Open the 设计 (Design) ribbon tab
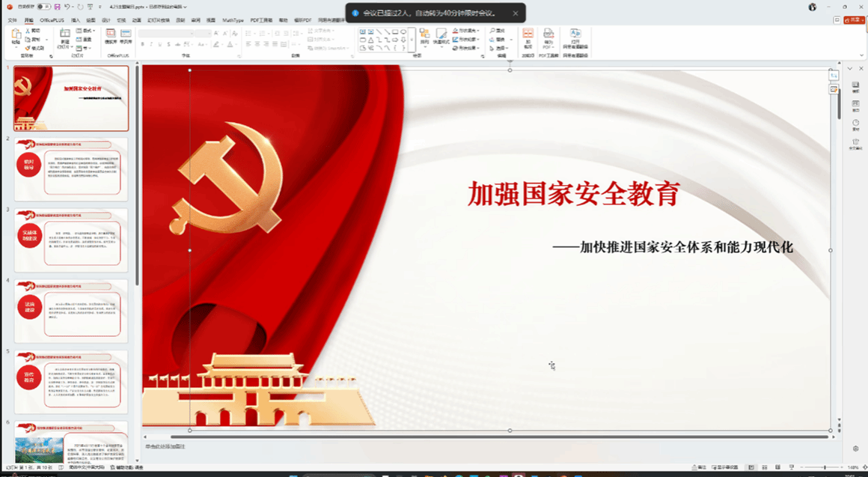The height and width of the screenshot is (477, 868). click(x=106, y=20)
